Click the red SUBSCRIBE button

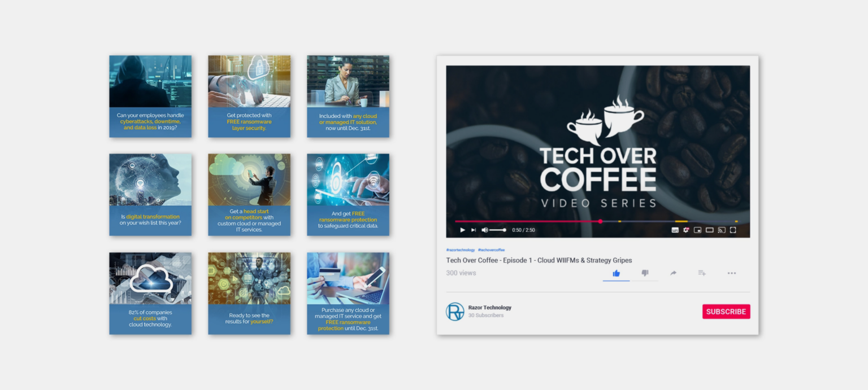point(726,311)
